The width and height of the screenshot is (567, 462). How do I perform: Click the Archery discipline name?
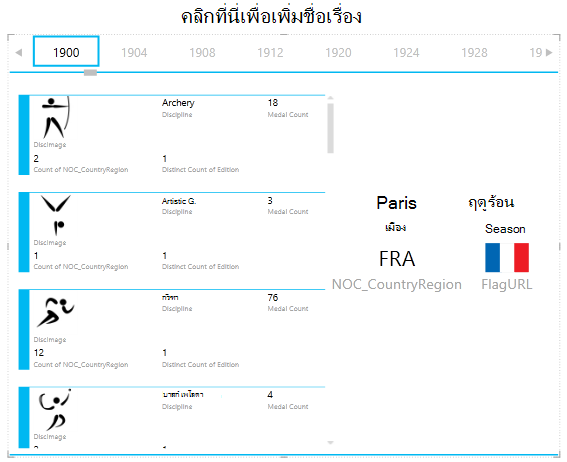[x=178, y=103]
